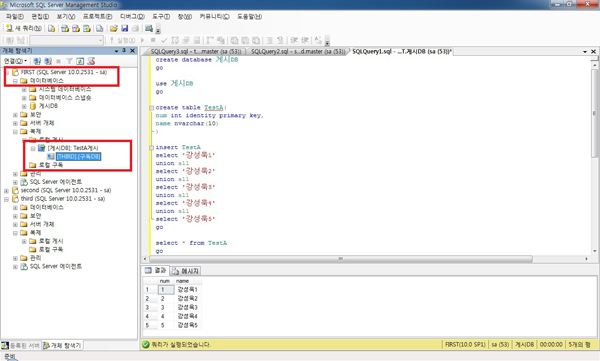This screenshot has height=361, width=600.
Task: Click the SQL Server Compact Query toolbar icon
Action: (x=99, y=28)
